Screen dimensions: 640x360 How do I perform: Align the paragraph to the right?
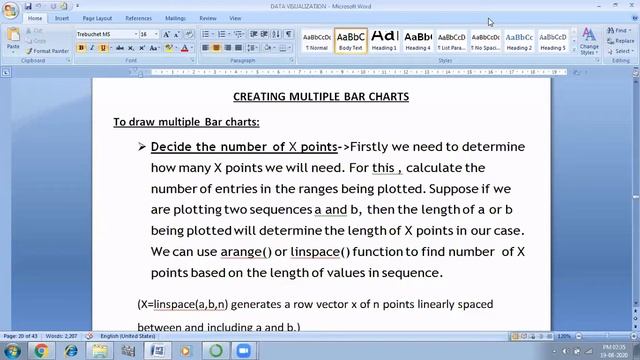pos(227,48)
